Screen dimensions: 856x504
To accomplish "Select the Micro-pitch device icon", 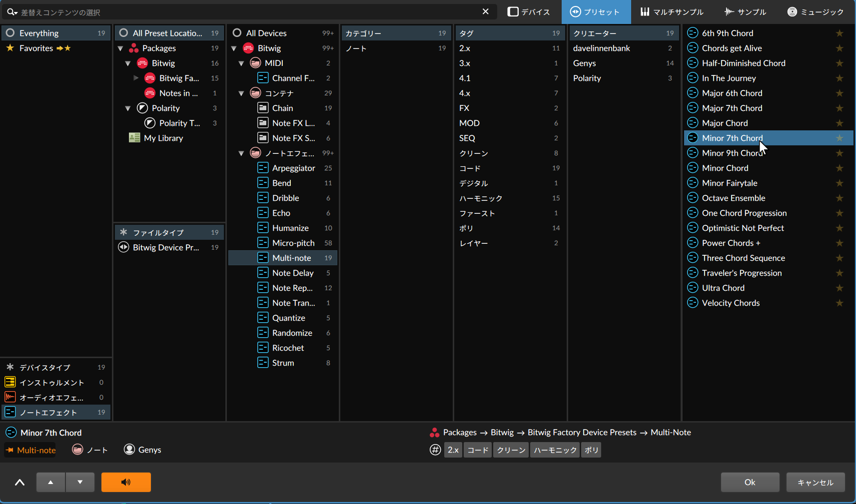I will [263, 243].
